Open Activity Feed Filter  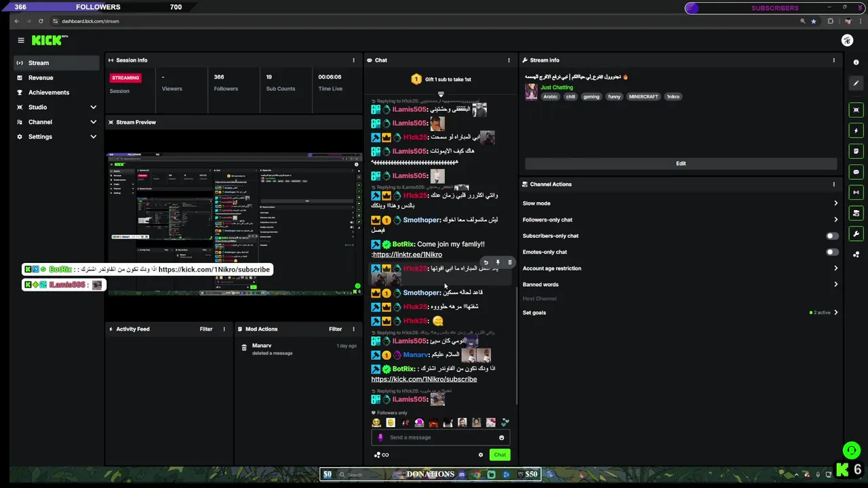tap(206, 329)
